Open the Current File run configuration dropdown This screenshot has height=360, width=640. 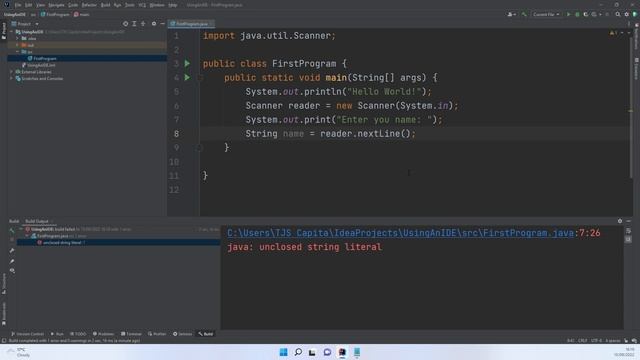click(546, 14)
